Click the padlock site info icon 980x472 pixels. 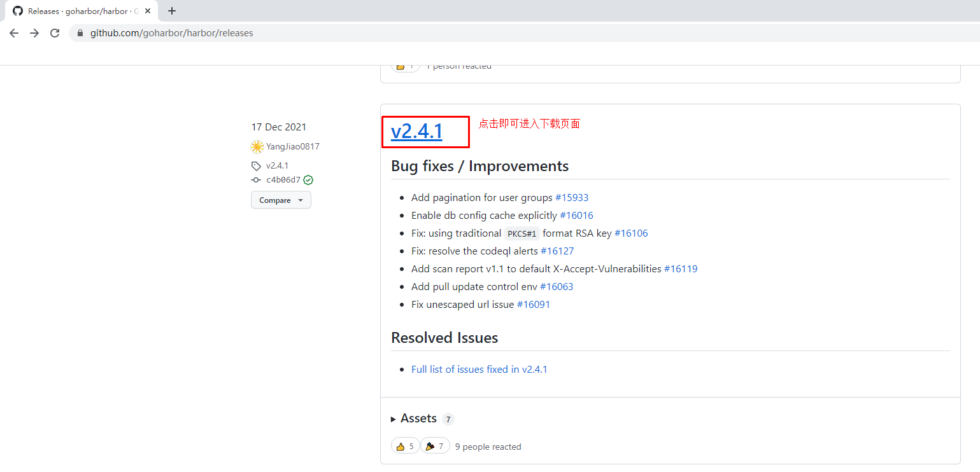tap(80, 33)
